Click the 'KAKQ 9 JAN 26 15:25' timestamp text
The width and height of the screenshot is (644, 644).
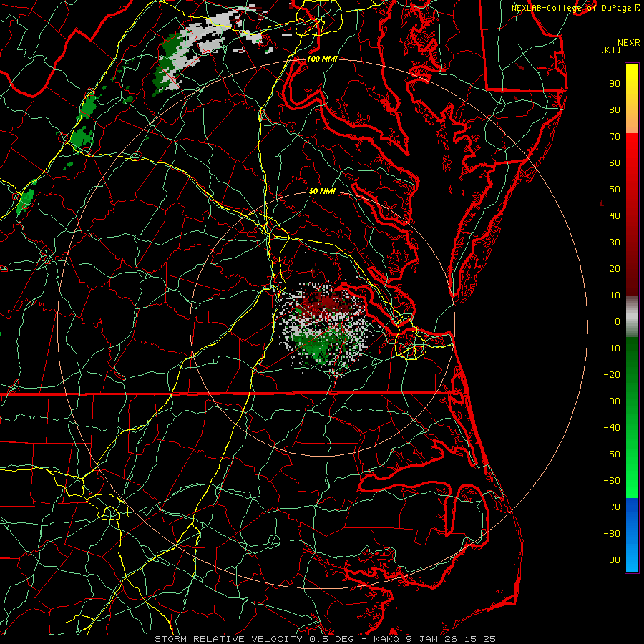(434, 639)
